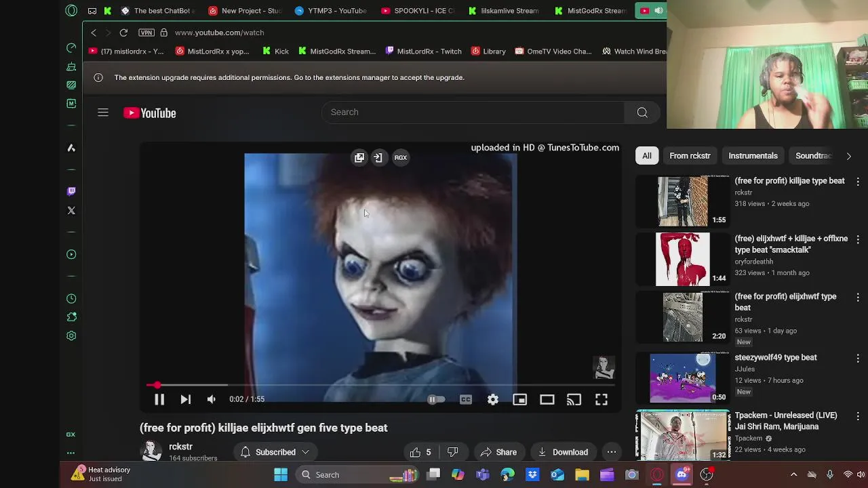Click the sidebar attach icon on player
Screen dimensions: 868x488
point(378,157)
